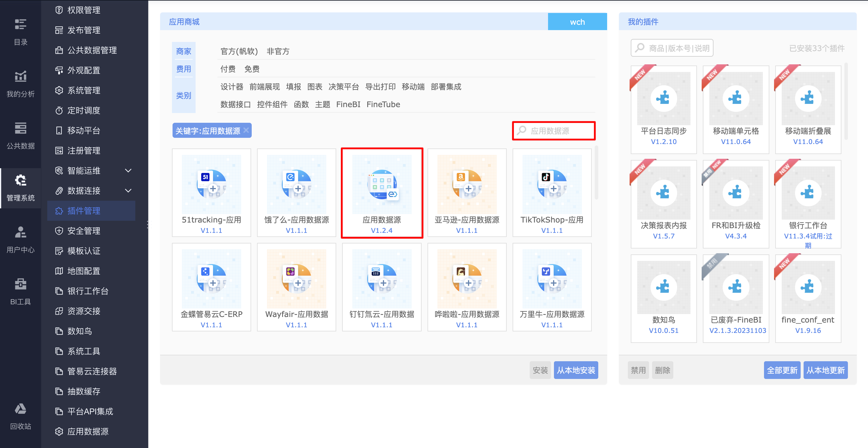Remove the 关键字:应用数据源 filter tag

tap(246, 130)
